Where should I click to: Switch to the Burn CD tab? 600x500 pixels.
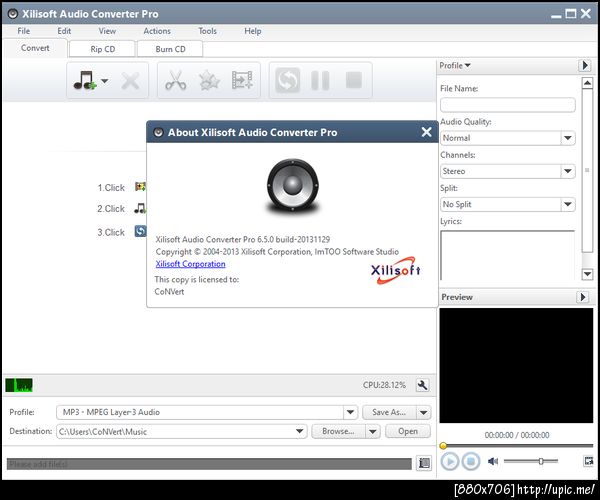coord(170,49)
